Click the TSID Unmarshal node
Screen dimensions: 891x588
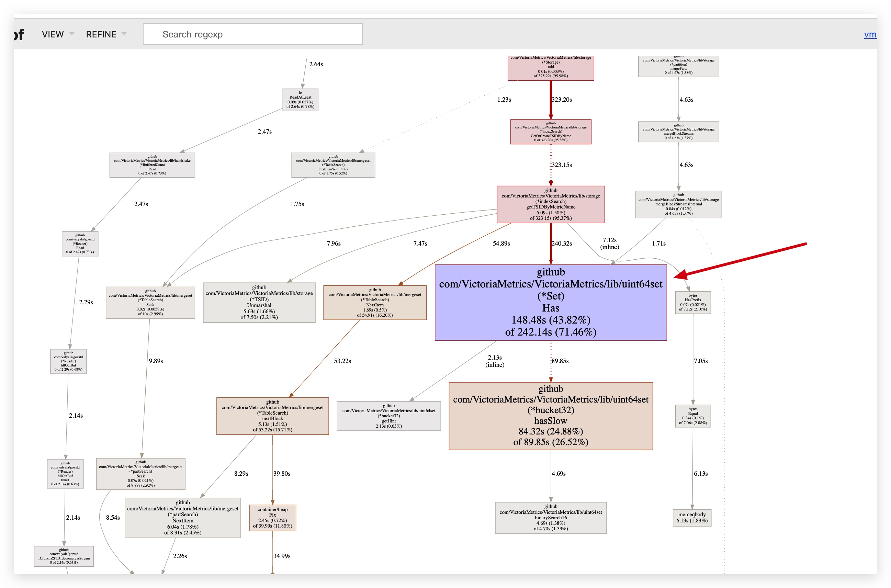259,302
